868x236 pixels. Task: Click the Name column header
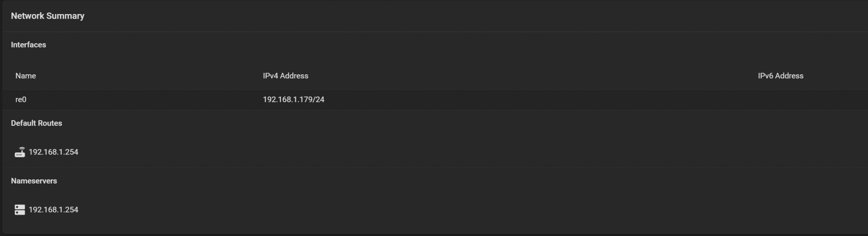click(26, 76)
